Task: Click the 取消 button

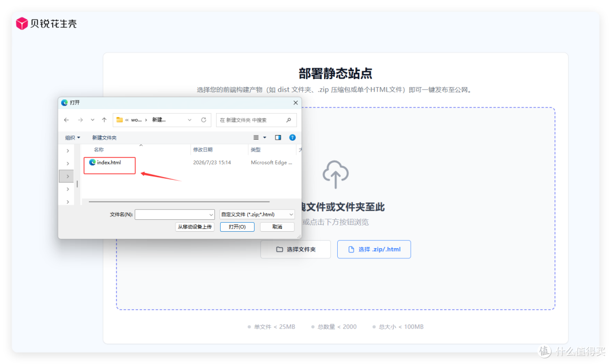Action: [277, 227]
